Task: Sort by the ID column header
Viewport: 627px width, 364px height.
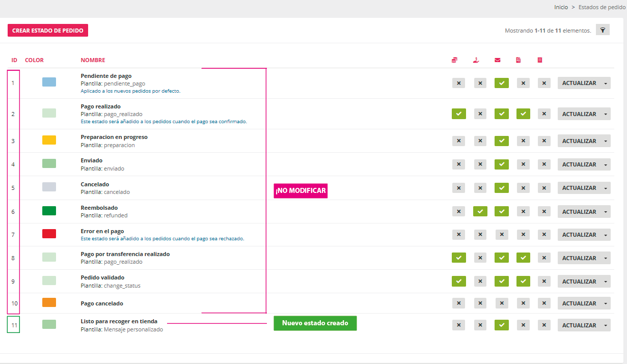Action: pos(14,60)
